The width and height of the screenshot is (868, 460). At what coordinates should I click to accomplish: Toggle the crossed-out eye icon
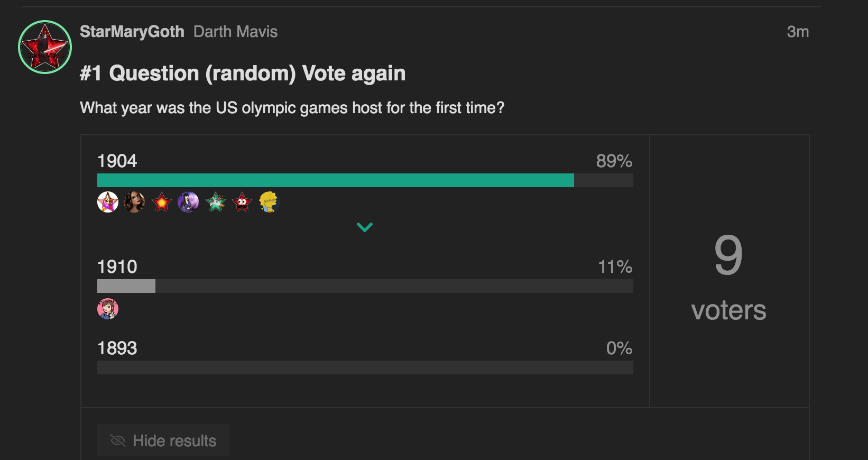point(118,440)
